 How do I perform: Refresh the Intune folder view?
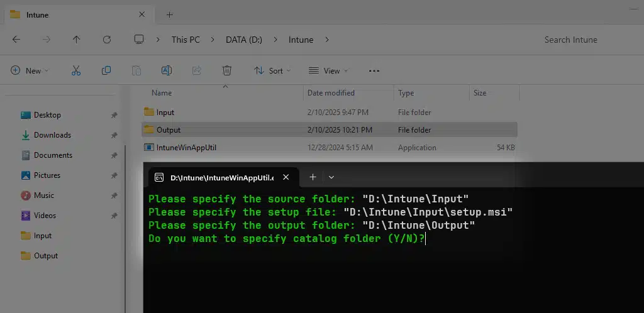pyautogui.click(x=107, y=40)
